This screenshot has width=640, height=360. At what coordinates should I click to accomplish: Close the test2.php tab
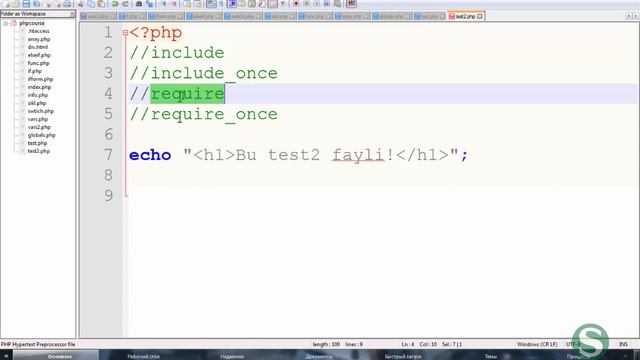click(480, 16)
